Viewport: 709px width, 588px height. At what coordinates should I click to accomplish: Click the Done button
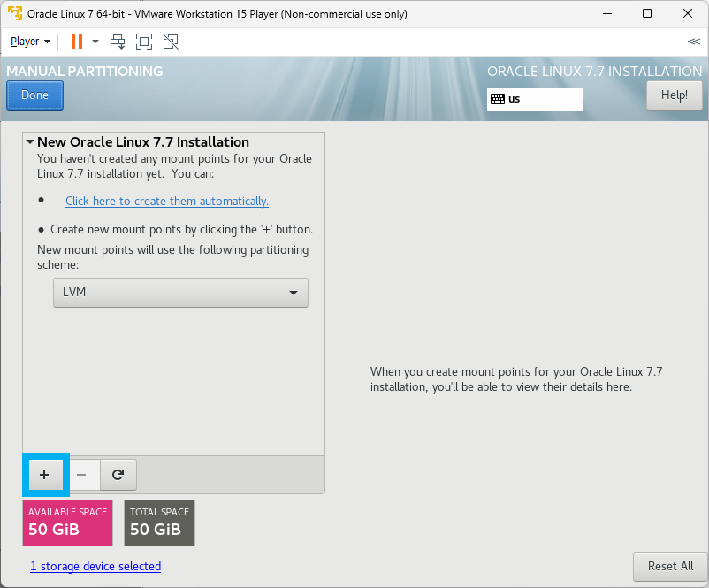tap(34, 95)
